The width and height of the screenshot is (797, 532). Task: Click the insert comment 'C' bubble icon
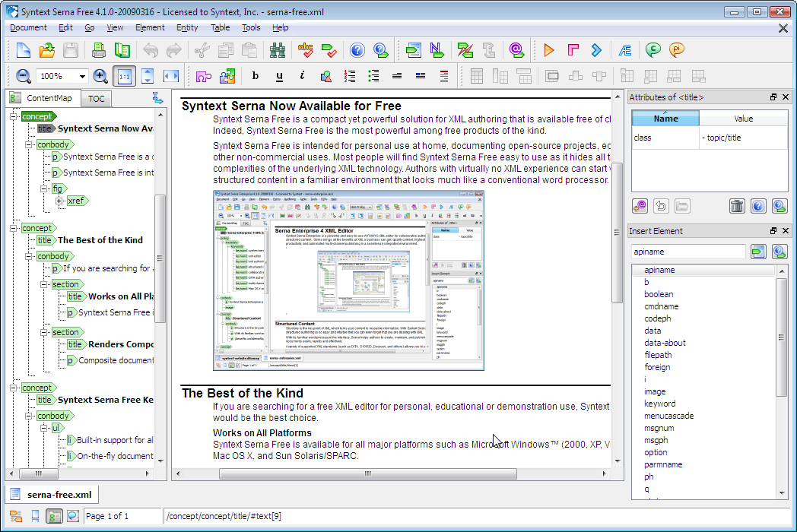[x=653, y=51]
